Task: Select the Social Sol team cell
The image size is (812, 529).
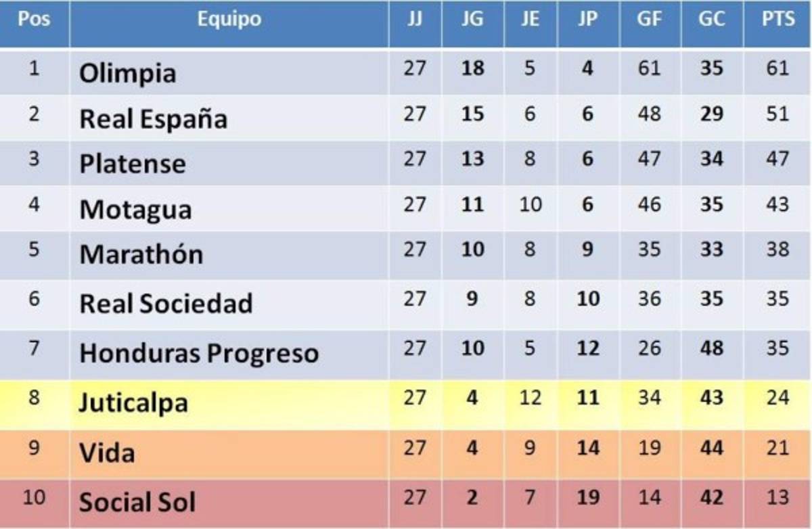Action: [137, 503]
